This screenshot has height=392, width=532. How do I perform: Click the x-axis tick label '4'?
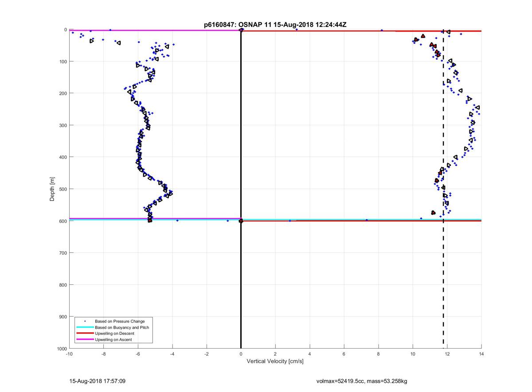pos(309,354)
